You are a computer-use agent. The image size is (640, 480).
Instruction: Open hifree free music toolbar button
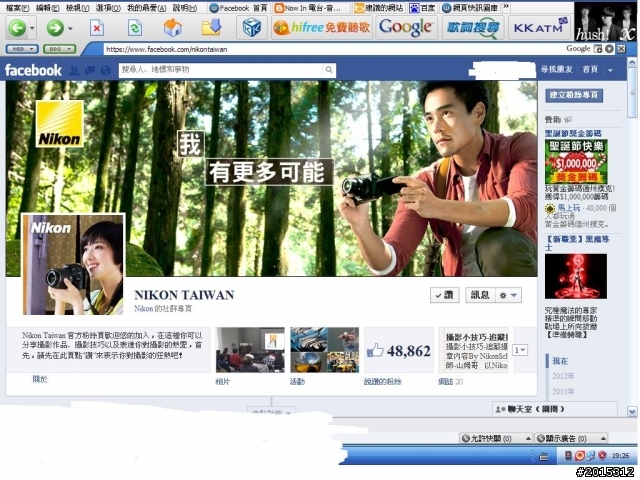tap(322, 28)
